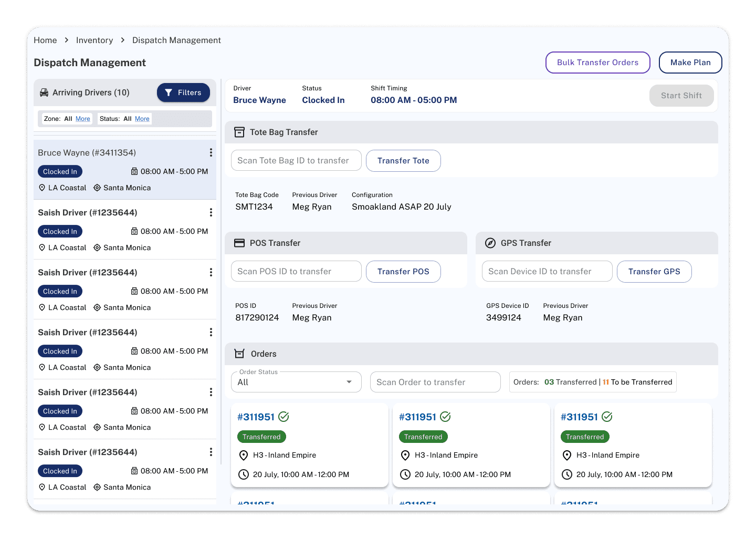Focus Scan Device ID to transfer field
Screen dimensions: 756x538
click(x=547, y=271)
